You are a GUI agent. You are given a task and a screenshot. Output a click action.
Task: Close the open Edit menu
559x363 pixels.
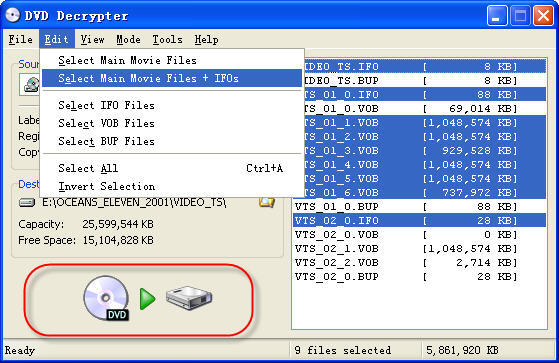pos(56,39)
